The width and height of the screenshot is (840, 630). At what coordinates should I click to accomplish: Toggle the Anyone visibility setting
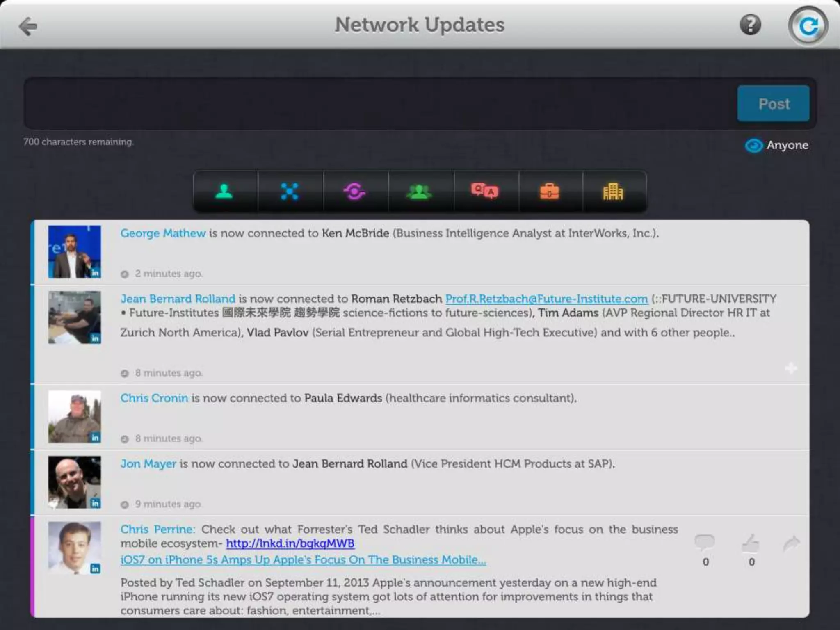coord(776,145)
